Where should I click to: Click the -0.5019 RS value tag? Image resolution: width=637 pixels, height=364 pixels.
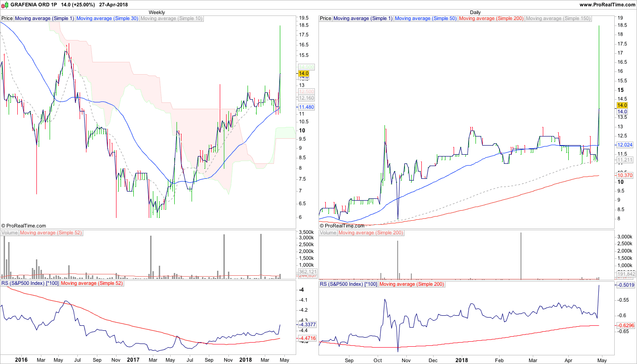626,285
